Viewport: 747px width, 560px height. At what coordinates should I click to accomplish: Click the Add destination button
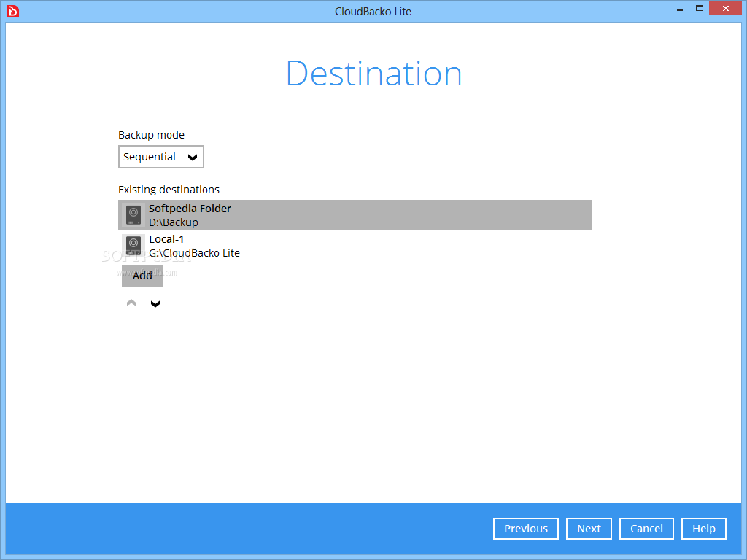[142, 276]
